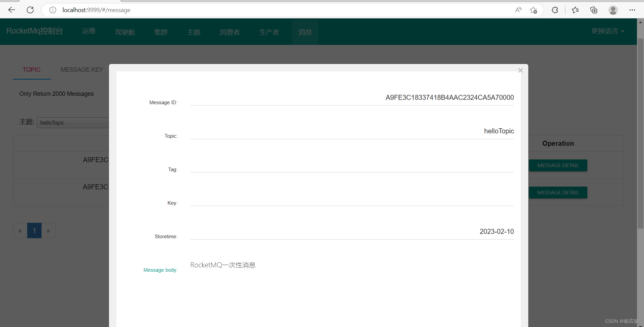Open the Read Aloud icon
Viewport: 644px width, 327px height.
tap(518, 10)
